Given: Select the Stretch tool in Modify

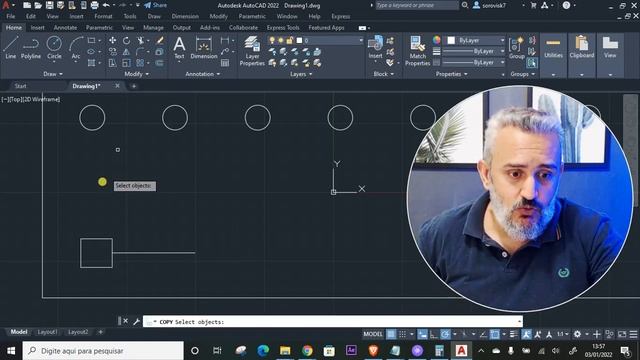Looking at the screenshot, I should [112, 63].
